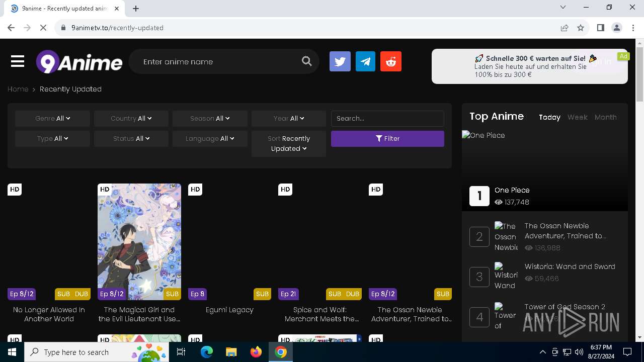The height and width of the screenshot is (362, 644).
Task: Open No Longer Allowed In Another World title
Action: (x=49, y=314)
